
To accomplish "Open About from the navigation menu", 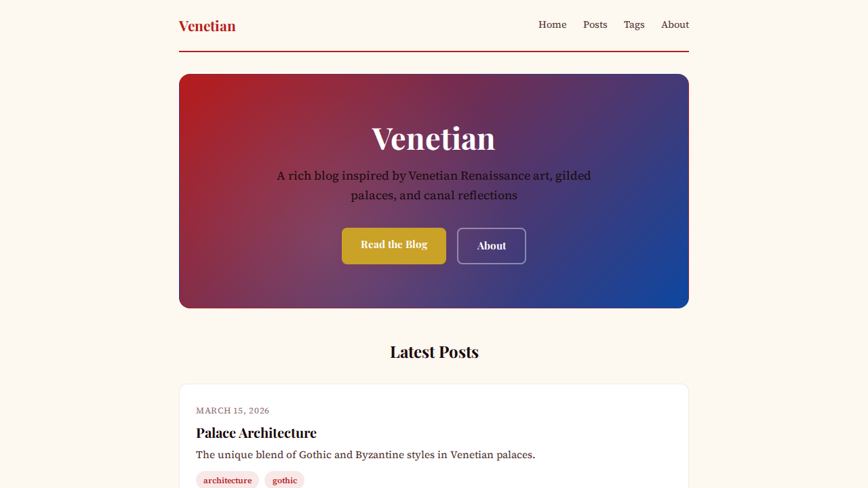I will [x=675, y=24].
